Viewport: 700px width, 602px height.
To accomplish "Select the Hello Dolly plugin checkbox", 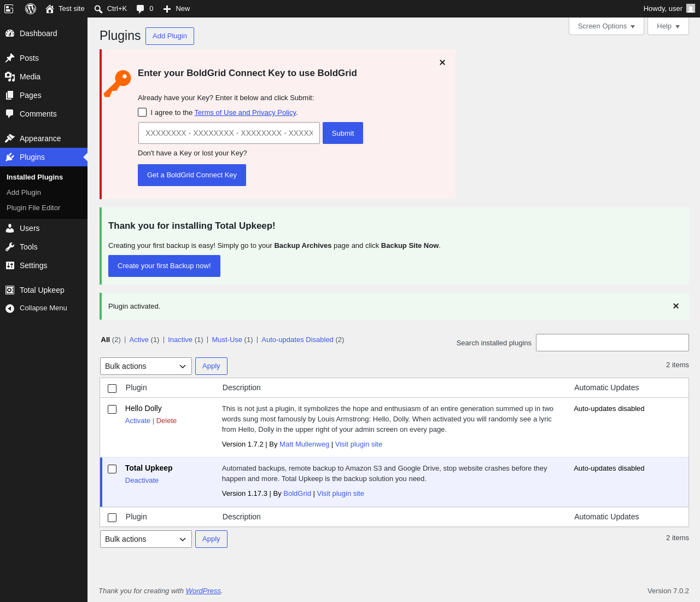I will pyautogui.click(x=112, y=409).
